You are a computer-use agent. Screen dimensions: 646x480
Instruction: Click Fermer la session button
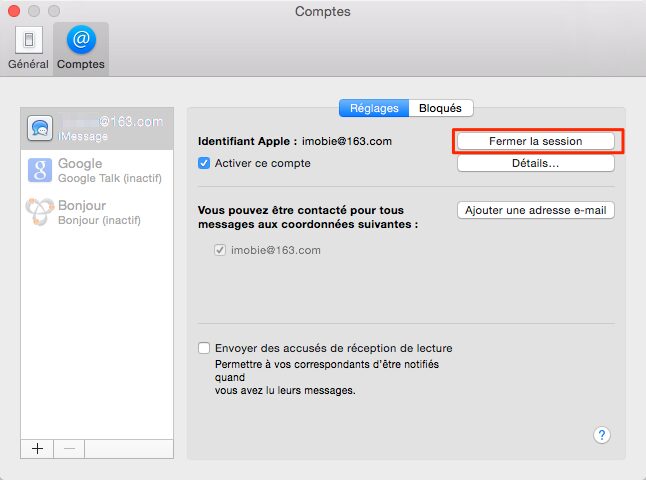pyautogui.click(x=536, y=141)
